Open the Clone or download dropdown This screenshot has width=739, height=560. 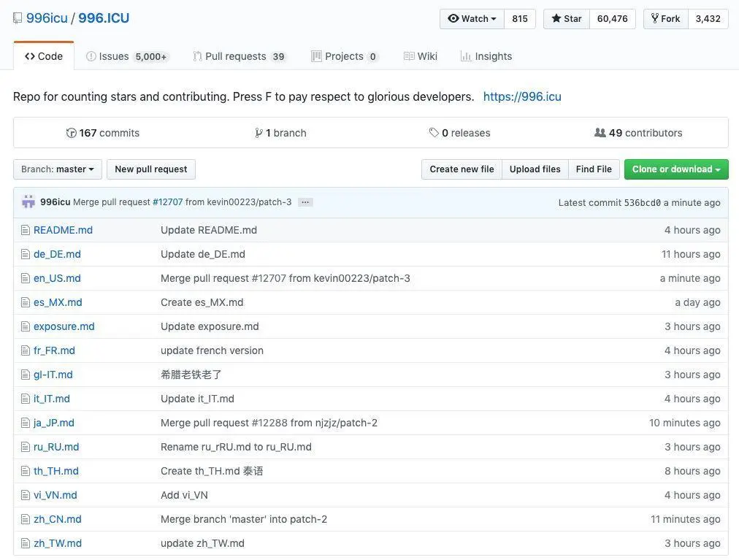(x=676, y=169)
